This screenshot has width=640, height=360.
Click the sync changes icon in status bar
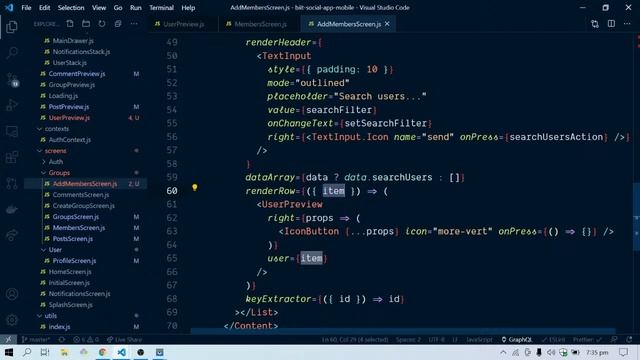(62, 339)
